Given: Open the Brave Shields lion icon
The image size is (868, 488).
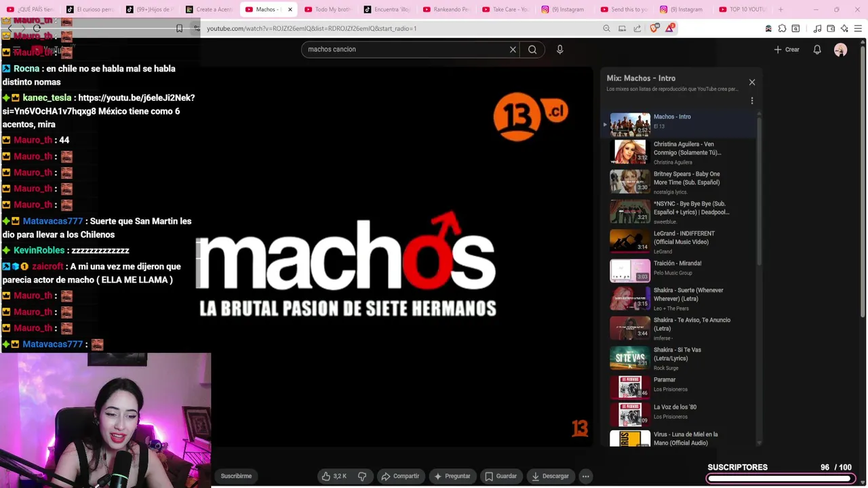Looking at the screenshot, I should click(x=654, y=28).
